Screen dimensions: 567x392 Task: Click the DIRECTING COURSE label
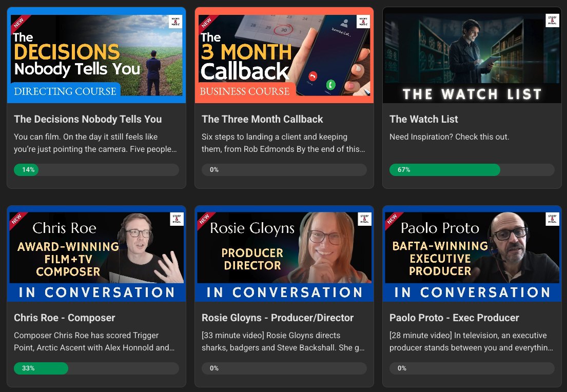click(x=65, y=91)
